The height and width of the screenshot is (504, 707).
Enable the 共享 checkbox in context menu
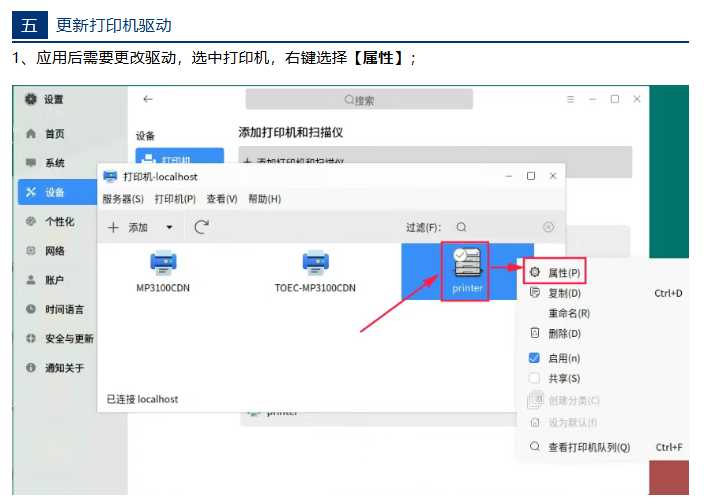click(x=534, y=379)
